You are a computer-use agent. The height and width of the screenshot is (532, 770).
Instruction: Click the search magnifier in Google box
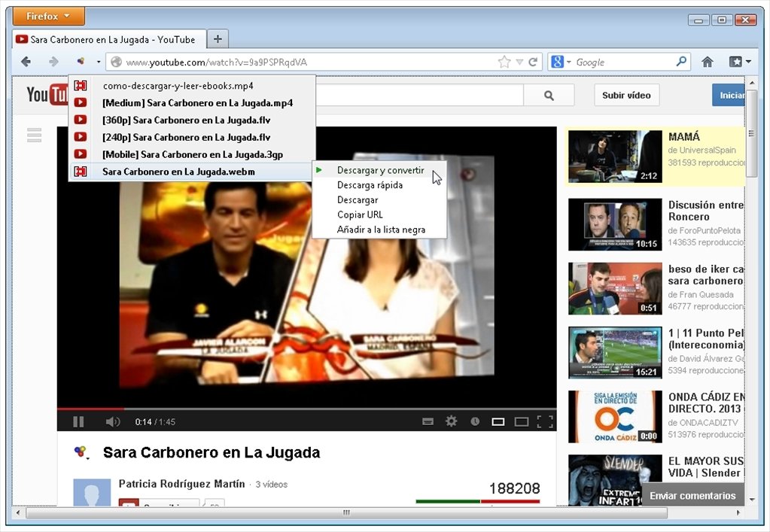click(x=681, y=62)
